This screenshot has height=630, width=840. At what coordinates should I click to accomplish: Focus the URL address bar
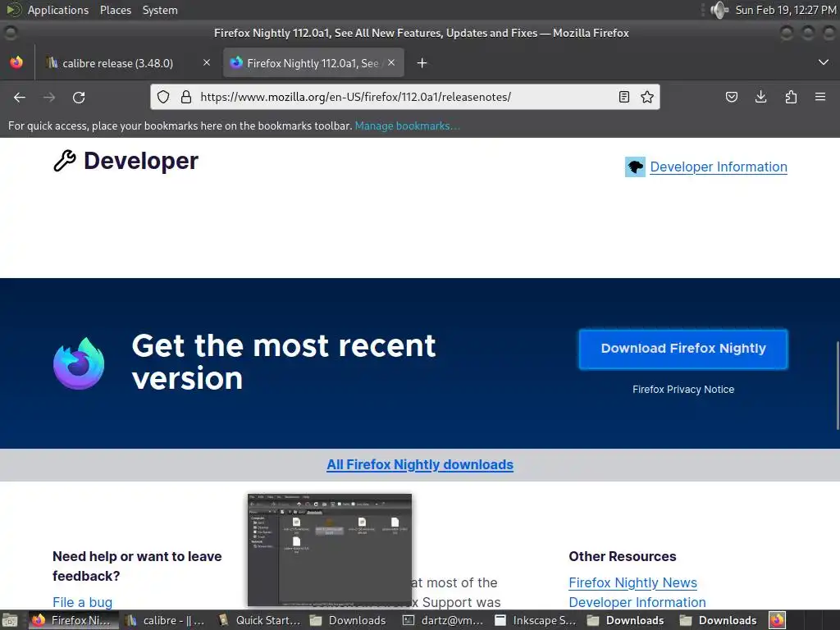405,97
